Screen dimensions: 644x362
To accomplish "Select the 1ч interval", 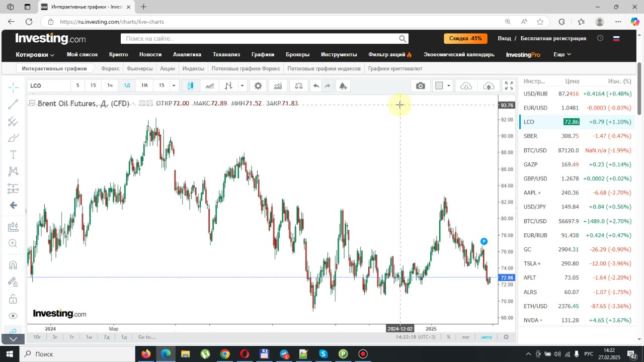I will tap(110, 85).
